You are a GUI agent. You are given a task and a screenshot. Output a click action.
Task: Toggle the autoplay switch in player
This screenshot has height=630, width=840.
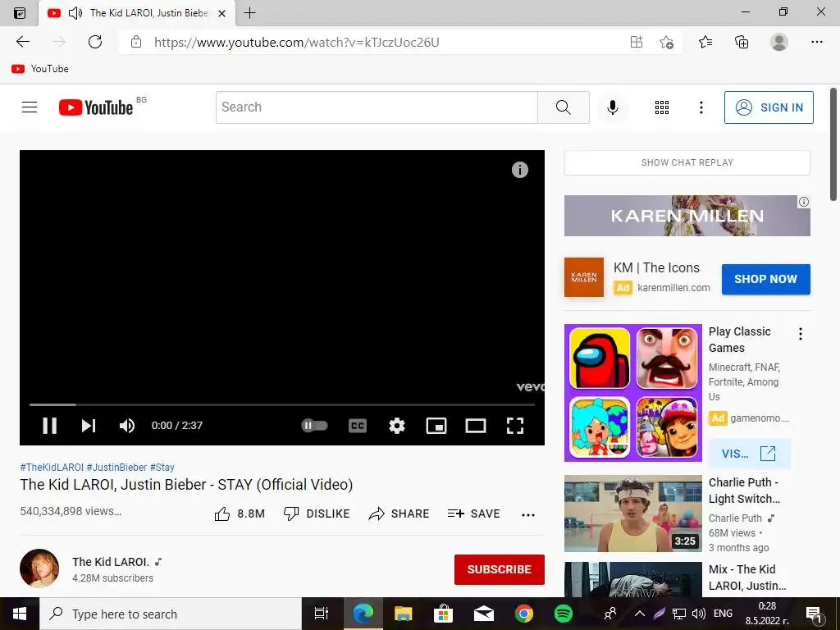pyautogui.click(x=314, y=426)
